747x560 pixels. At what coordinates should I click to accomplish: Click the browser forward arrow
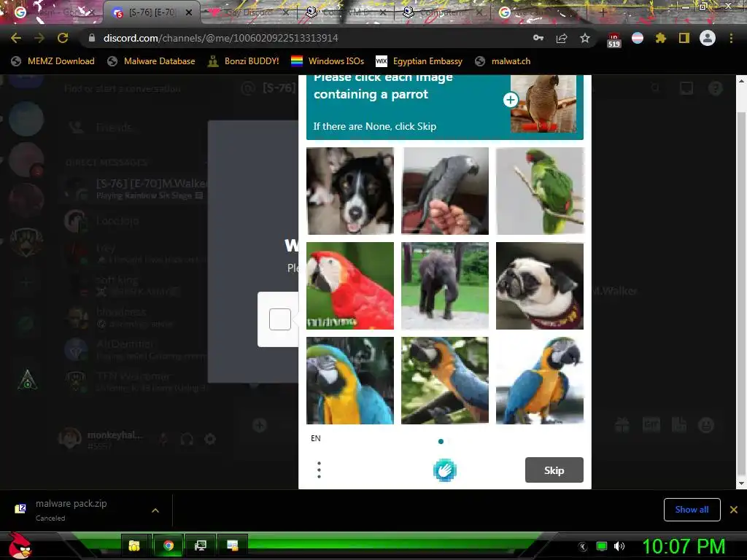click(39, 38)
